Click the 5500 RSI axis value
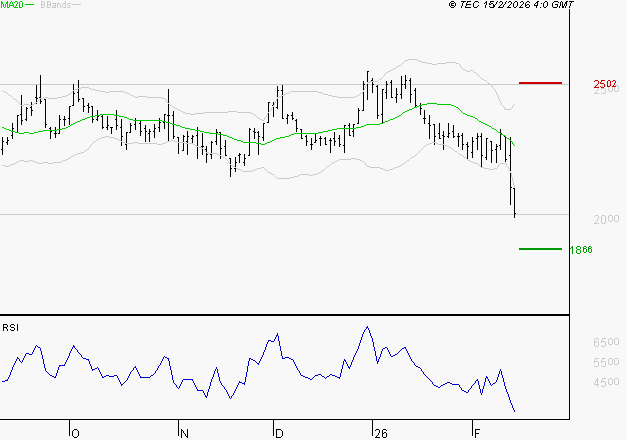The width and height of the screenshot is (627, 440). click(606, 362)
